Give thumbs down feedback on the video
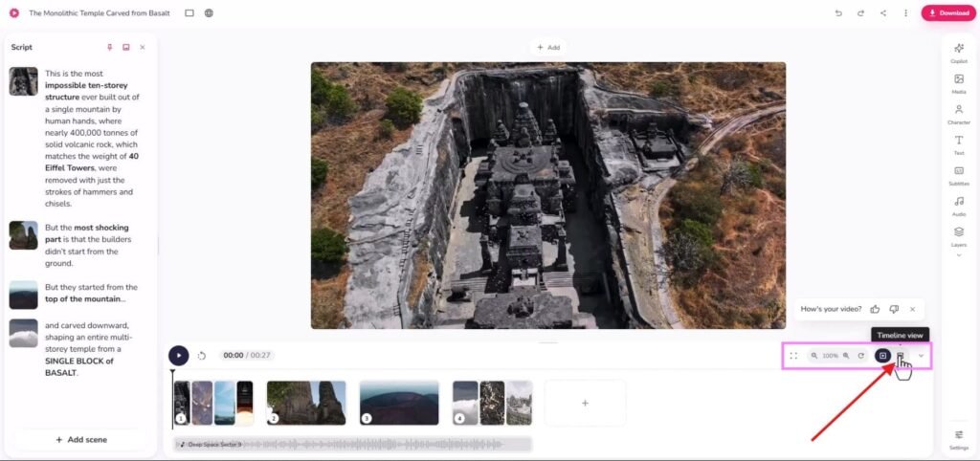The height and width of the screenshot is (461, 980). [894, 309]
